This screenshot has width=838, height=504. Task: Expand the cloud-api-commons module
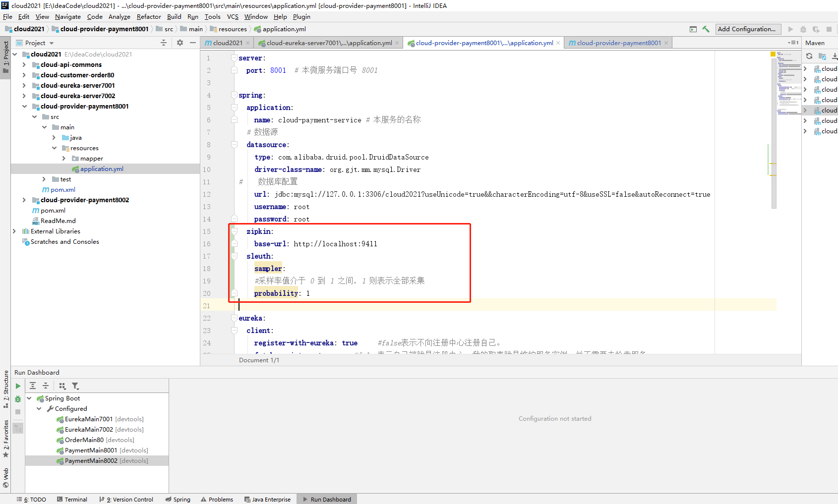coord(24,65)
